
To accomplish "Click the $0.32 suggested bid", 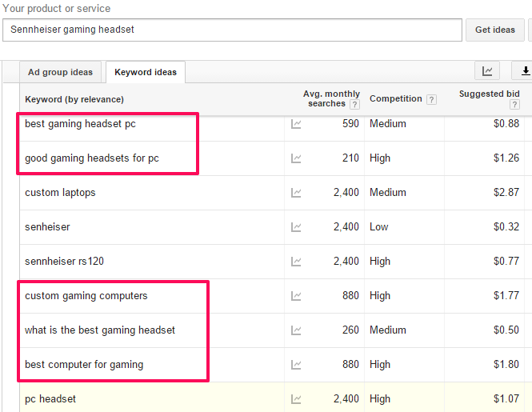I will [506, 226].
